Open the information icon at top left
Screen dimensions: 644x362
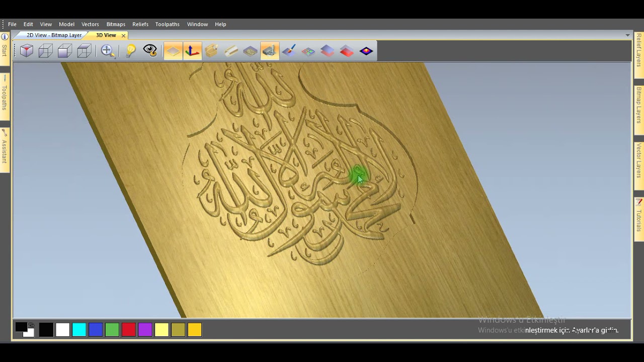pyautogui.click(x=5, y=37)
